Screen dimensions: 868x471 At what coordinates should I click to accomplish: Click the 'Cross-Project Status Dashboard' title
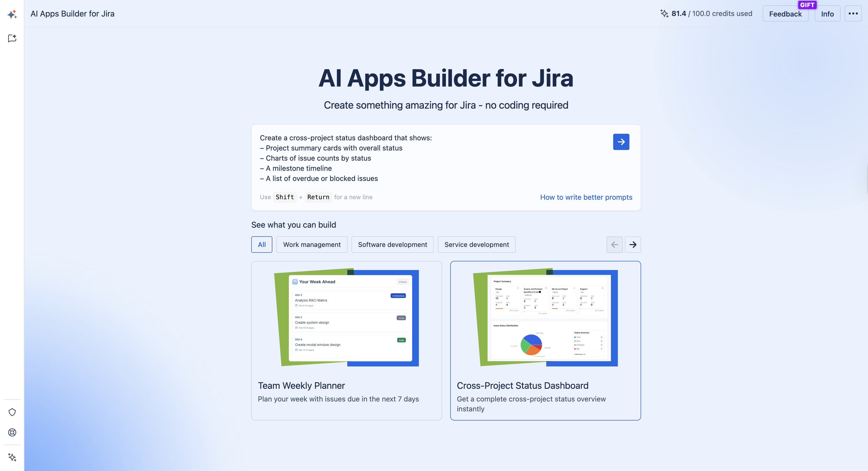click(523, 385)
